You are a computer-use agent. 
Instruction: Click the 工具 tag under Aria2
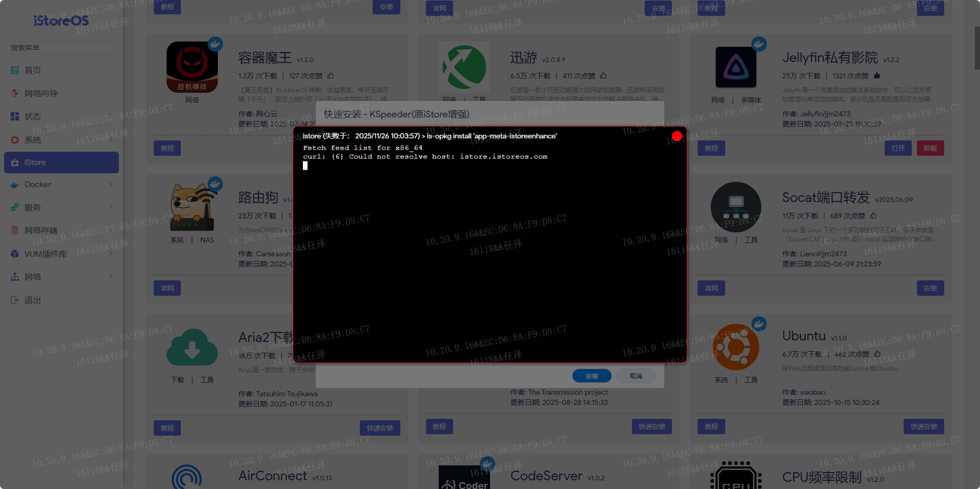click(x=207, y=380)
